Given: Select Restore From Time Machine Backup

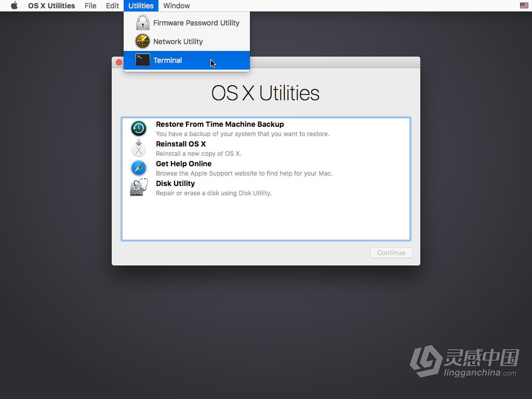Looking at the screenshot, I should [220, 124].
